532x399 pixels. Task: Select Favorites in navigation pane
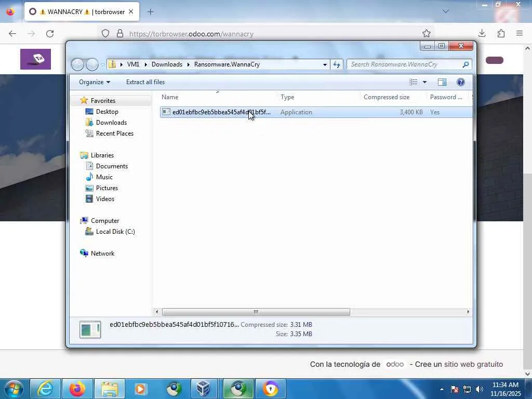(x=103, y=101)
